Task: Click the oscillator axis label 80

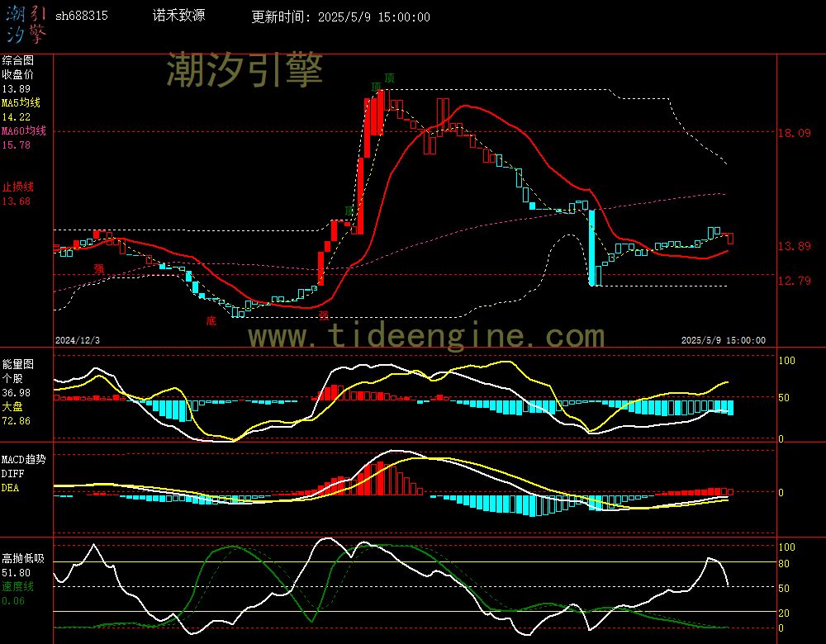Action: click(x=784, y=564)
